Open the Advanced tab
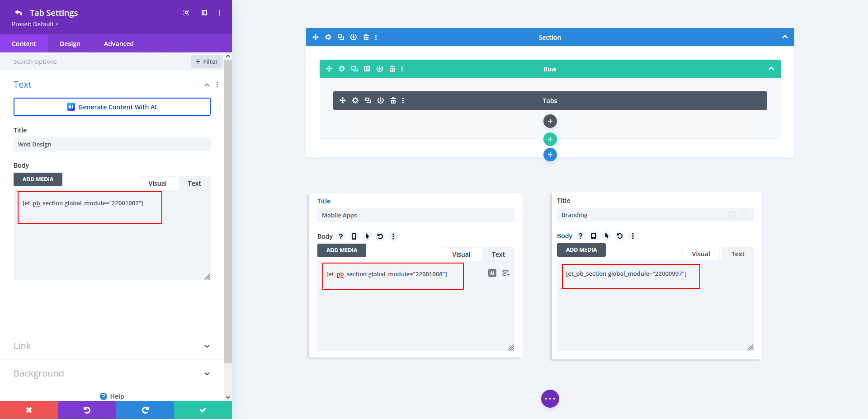The image size is (868, 419). (x=118, y=44)
